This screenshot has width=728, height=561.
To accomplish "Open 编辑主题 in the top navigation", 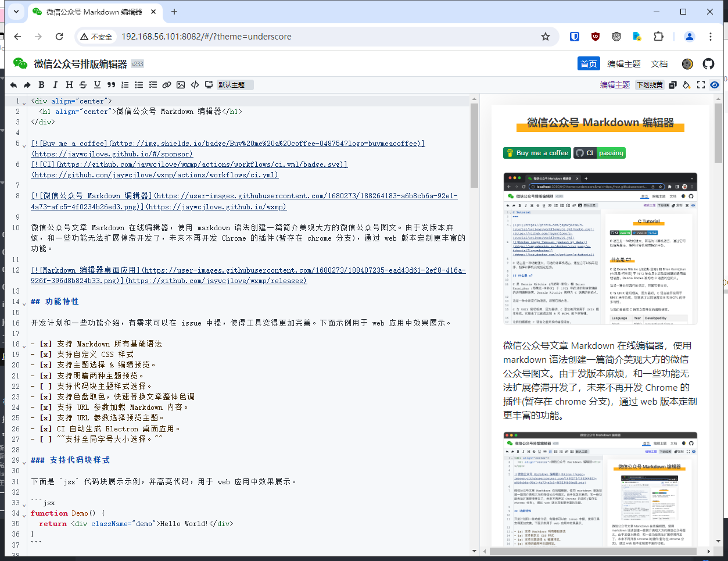I will pyautogui.click(x=624, y=64).
